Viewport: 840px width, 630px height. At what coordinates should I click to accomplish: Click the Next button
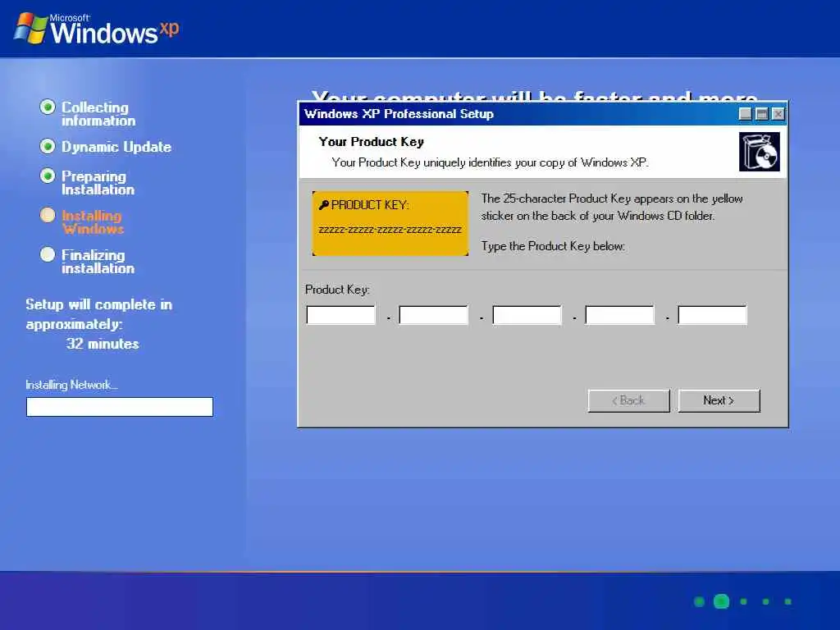(719, 400)
